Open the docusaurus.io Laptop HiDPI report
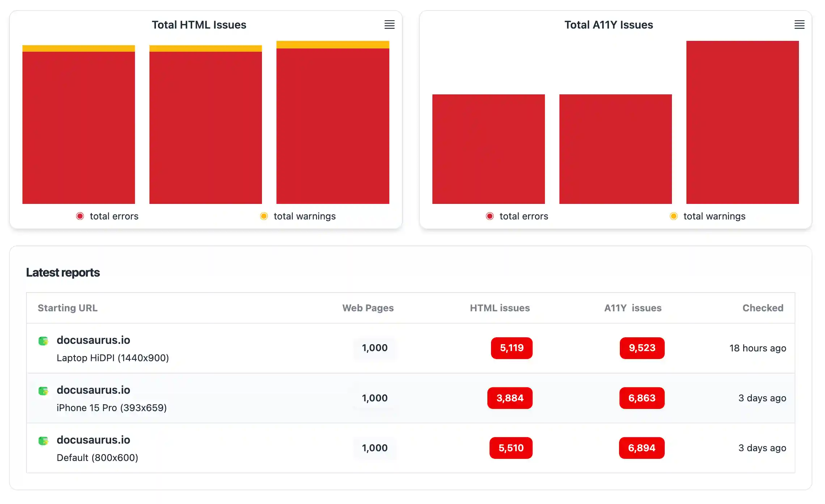This screenshot has height=504, width=825. tap(94, 340)
